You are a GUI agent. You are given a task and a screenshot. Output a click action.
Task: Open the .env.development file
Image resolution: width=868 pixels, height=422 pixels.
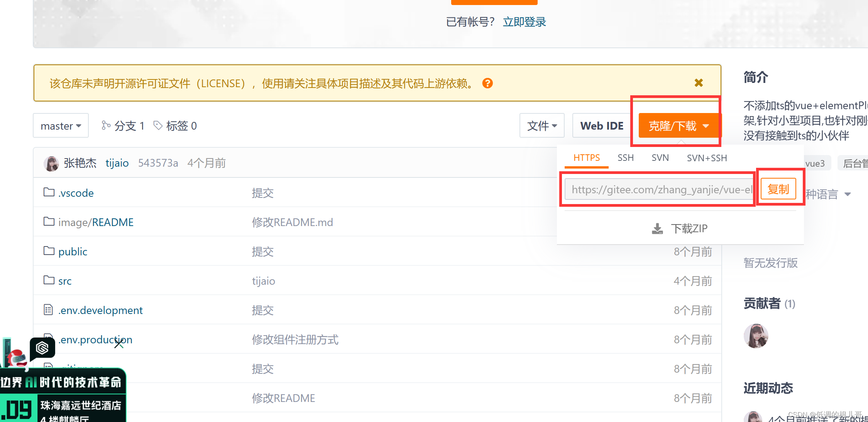[100, 310]
